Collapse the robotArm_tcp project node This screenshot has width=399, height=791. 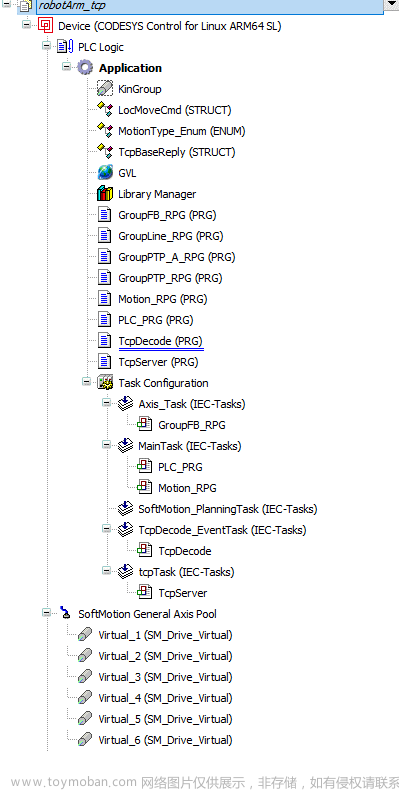[x=7, y=5]
